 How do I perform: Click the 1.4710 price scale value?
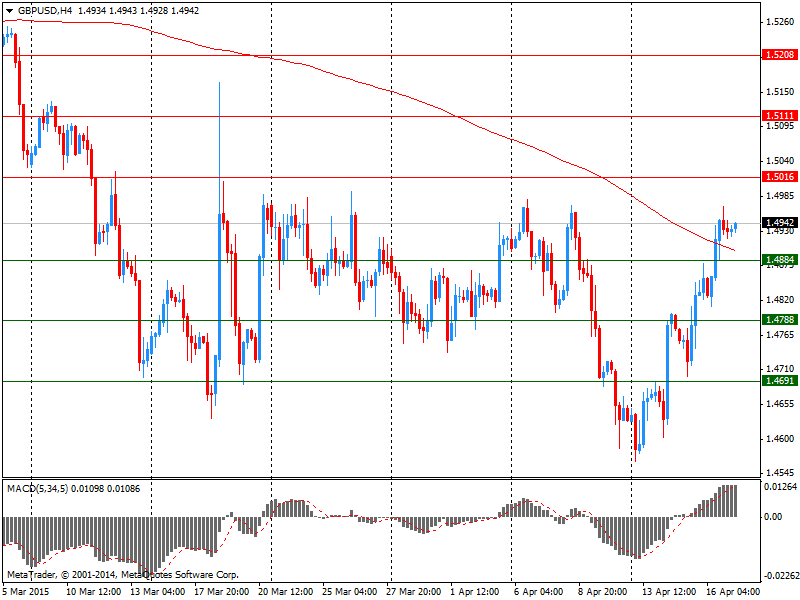pos(780,368)
